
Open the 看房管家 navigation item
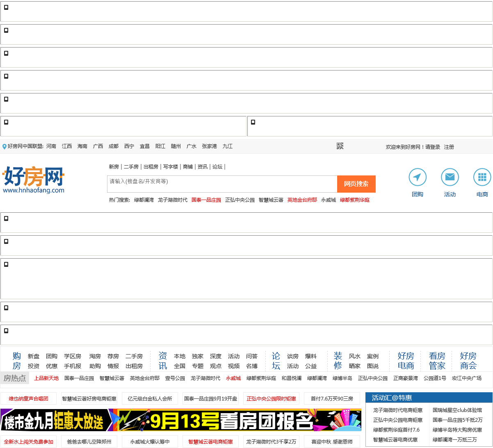437,361
